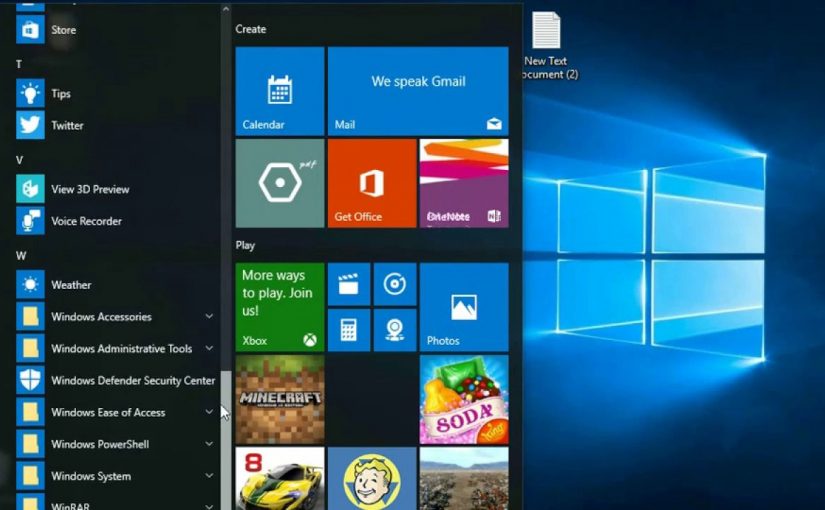The height and width of the screenshot is (510, 825).
Task: Click the app list scrollbar thumb
Action: point(226,440)
